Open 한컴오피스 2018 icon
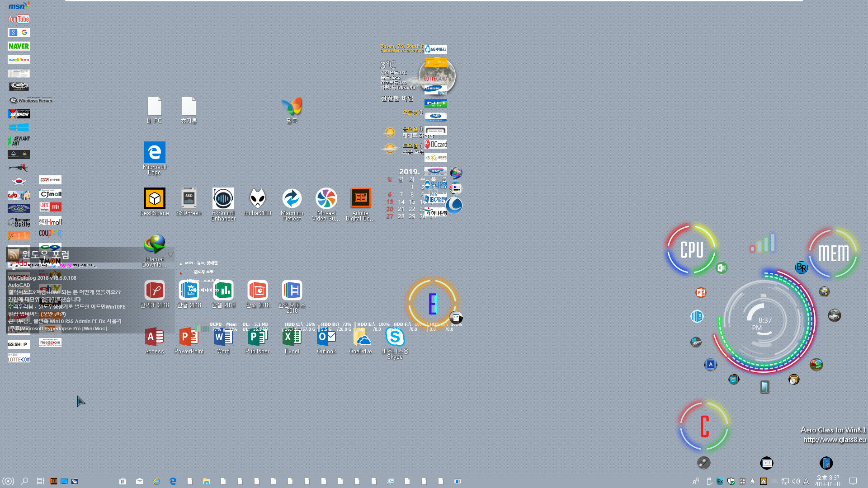 point(292,296)
